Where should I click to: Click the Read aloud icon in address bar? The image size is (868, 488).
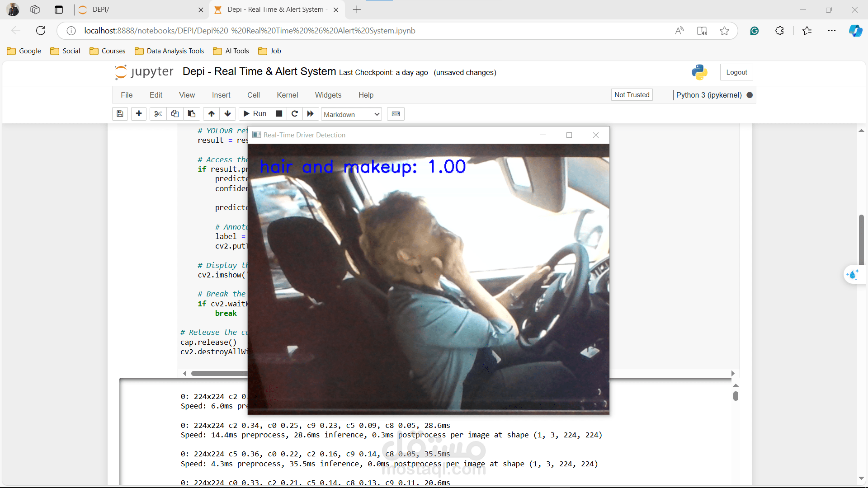tap(679, 31)
